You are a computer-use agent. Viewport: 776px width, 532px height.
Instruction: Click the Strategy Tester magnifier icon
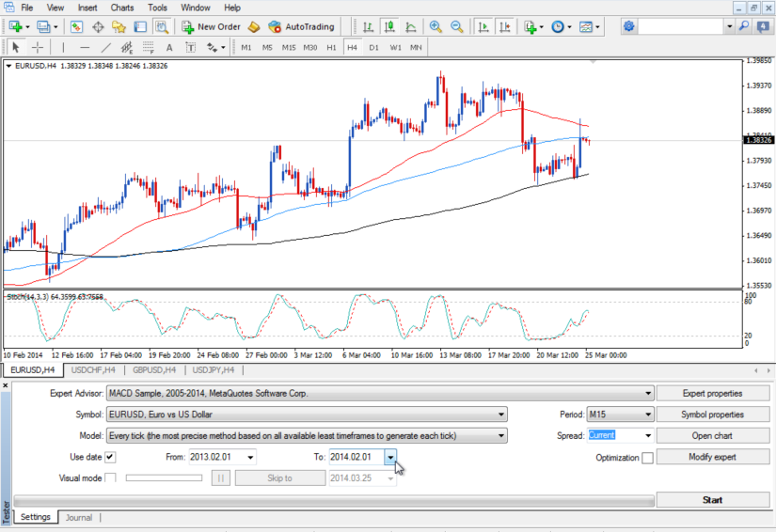coord(162,26)
